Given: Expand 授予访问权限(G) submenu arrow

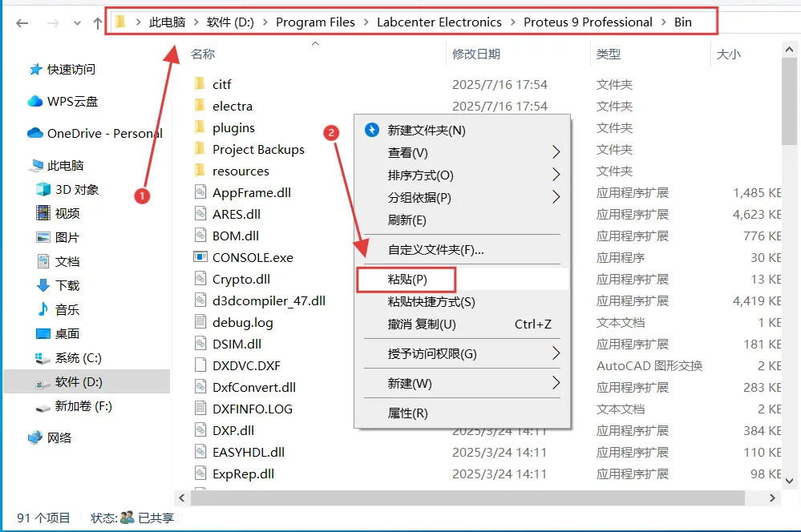Looking at the screenshot, I should [x=556, y=353].
